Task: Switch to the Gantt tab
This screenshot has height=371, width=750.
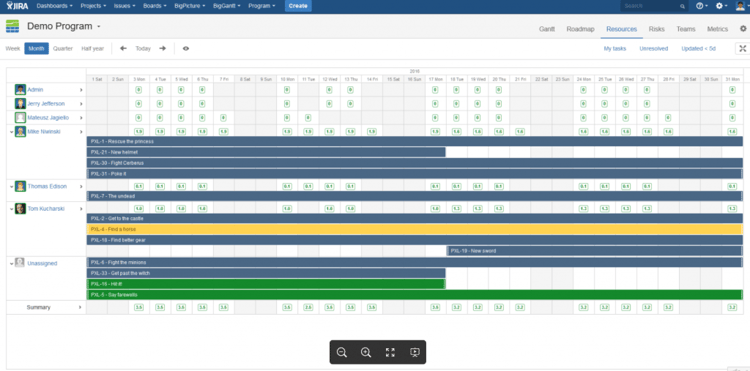Action: pos(547,29)
